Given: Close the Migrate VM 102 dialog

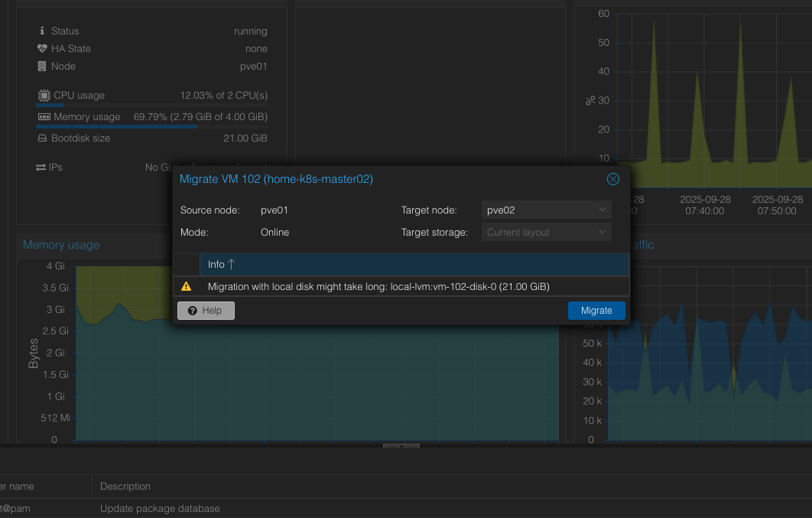Looking at the screenshot, I should [612, 179].
